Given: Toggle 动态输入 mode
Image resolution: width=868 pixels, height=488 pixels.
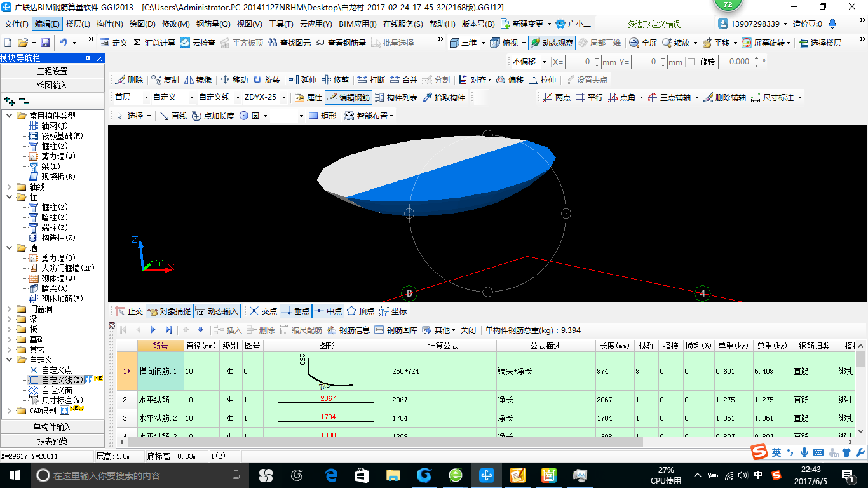Looking at the screenshot, I should pyautogui.click(x=217, y=311).
